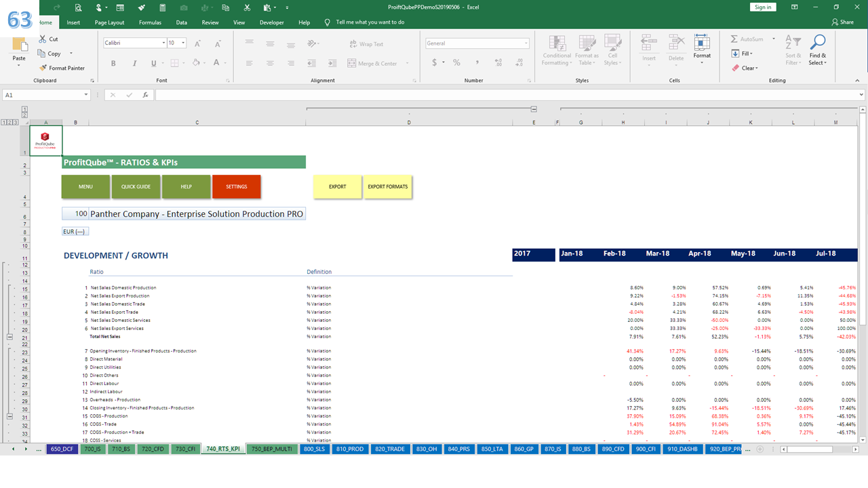Open the Font Color A swatch
The width and height of the screenshot is (868, 488).
tap(216, 63)
